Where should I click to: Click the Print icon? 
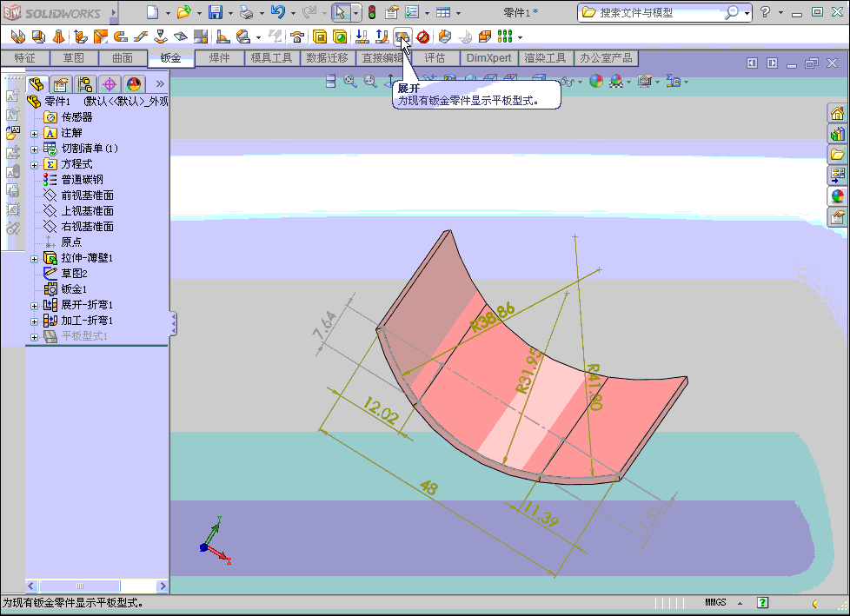pos(247,12)
